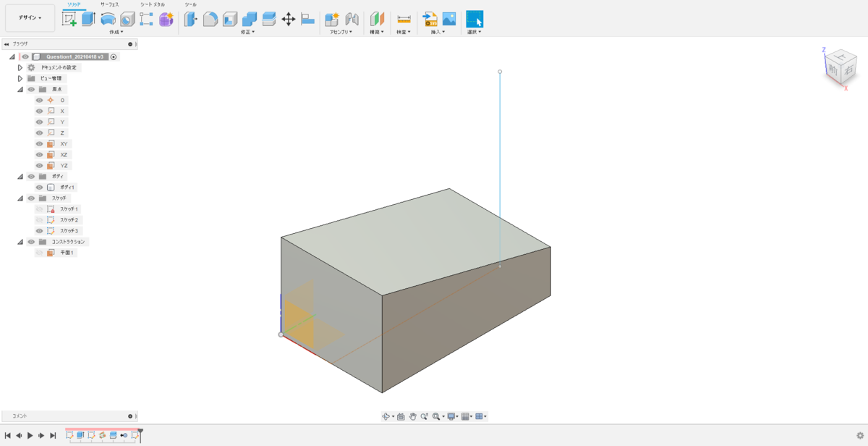Select the Measure tool
This screenshot has width=868, height=446.
tap(404, 20)
